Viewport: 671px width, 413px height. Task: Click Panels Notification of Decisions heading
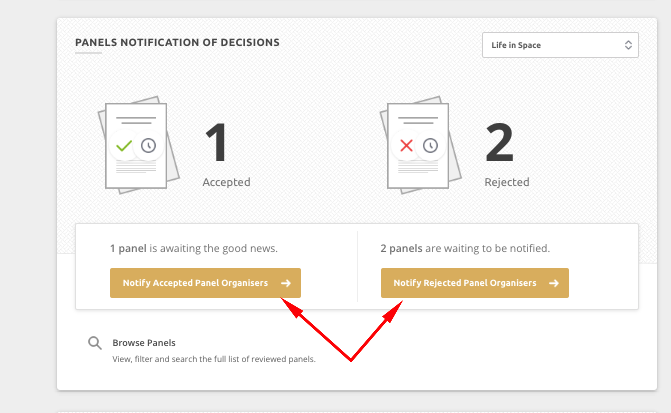tap(177, 42)
